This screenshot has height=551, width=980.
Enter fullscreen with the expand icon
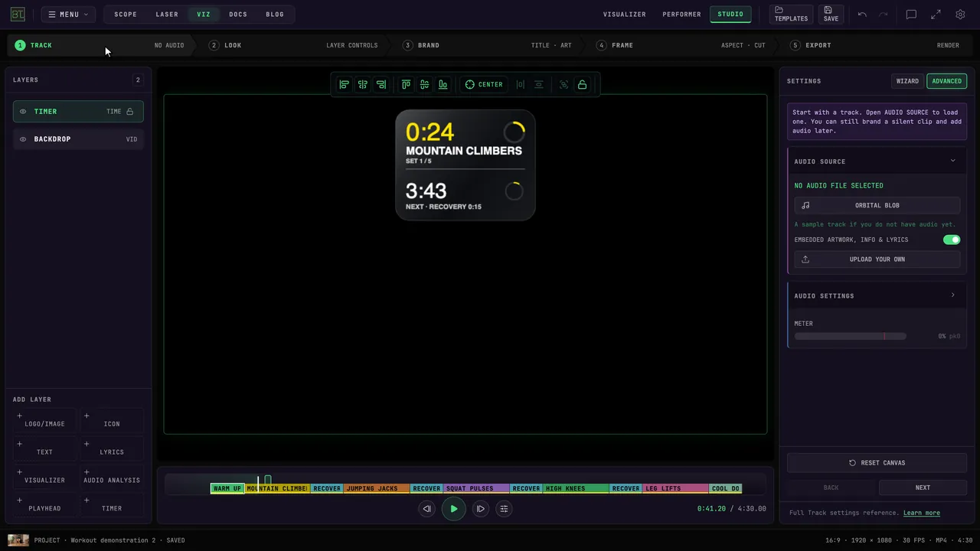tap(936, 15)
